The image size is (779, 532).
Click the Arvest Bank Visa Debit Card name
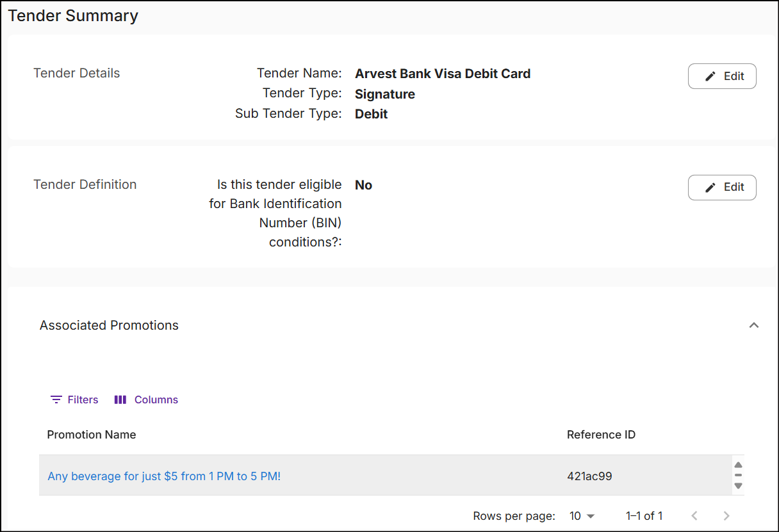(x=443, y=74)
